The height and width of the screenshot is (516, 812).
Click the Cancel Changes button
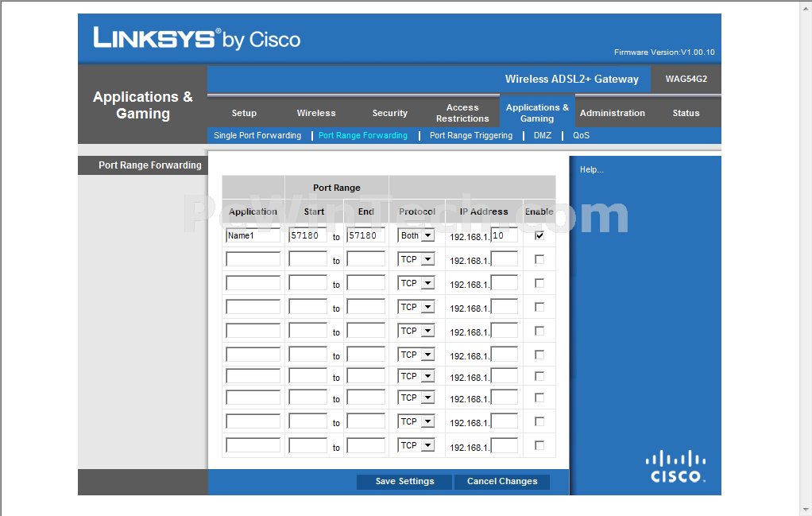pyautogui.click(x=502, y=481)
